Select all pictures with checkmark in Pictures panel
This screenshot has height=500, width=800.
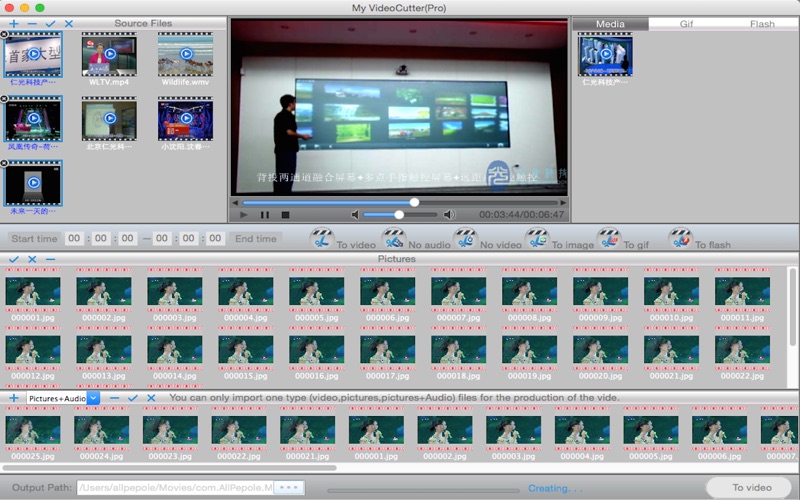coord(14,259)
